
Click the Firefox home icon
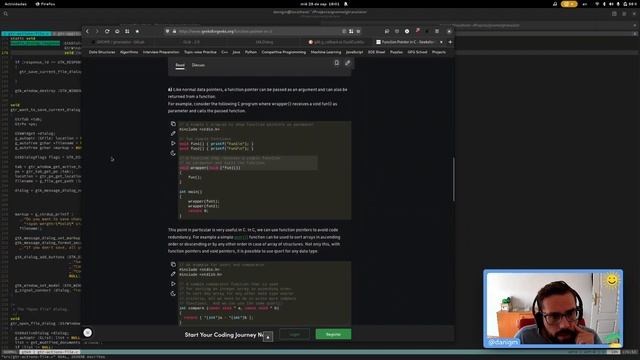[x=117, y=31]
